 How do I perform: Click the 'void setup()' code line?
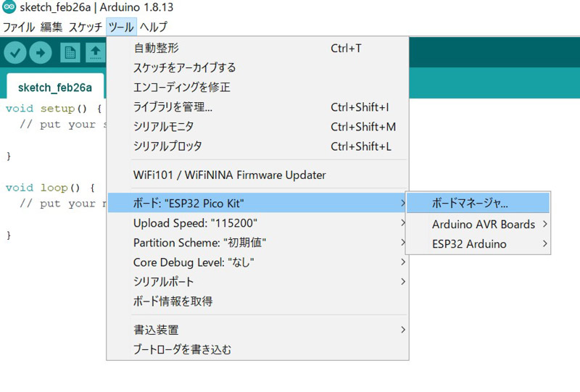(x=54, y=109)
